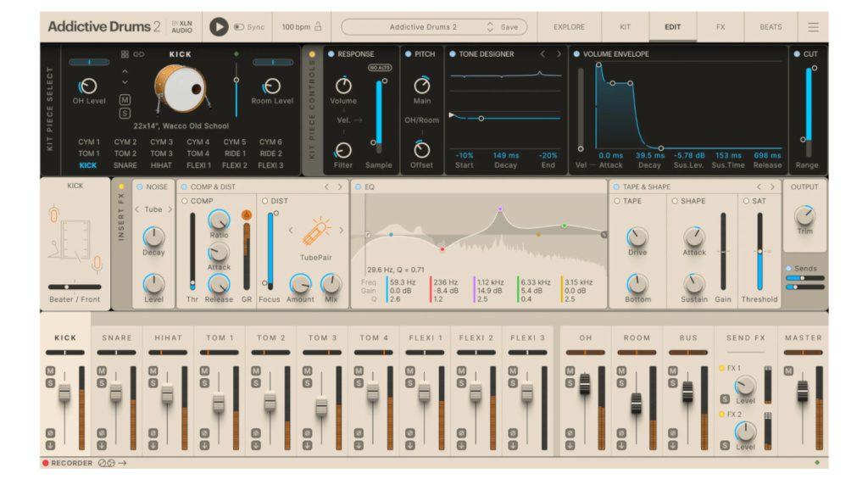Go to next COMP & DIST page arrow

click(340, 187)
